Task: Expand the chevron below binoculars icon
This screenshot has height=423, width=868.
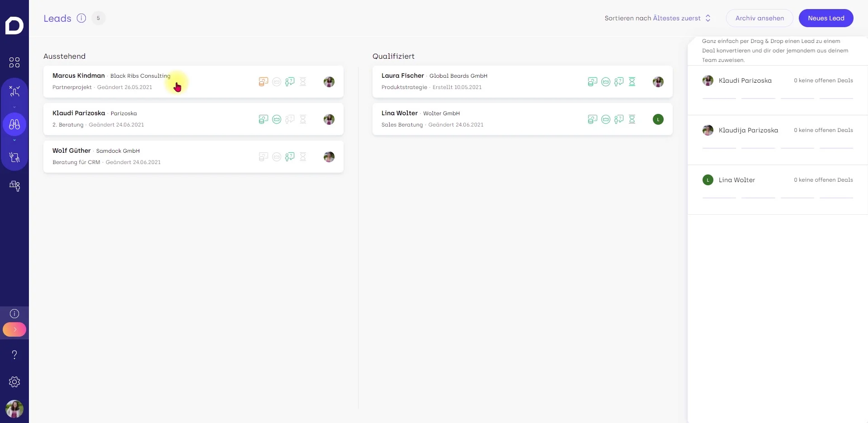Action: (x=14, y=141)
